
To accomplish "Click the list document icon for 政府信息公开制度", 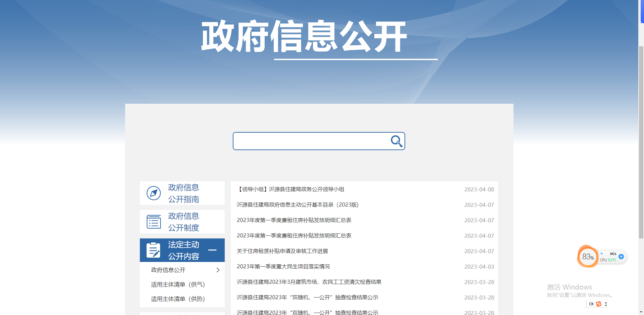I will (x=154, y=222).
